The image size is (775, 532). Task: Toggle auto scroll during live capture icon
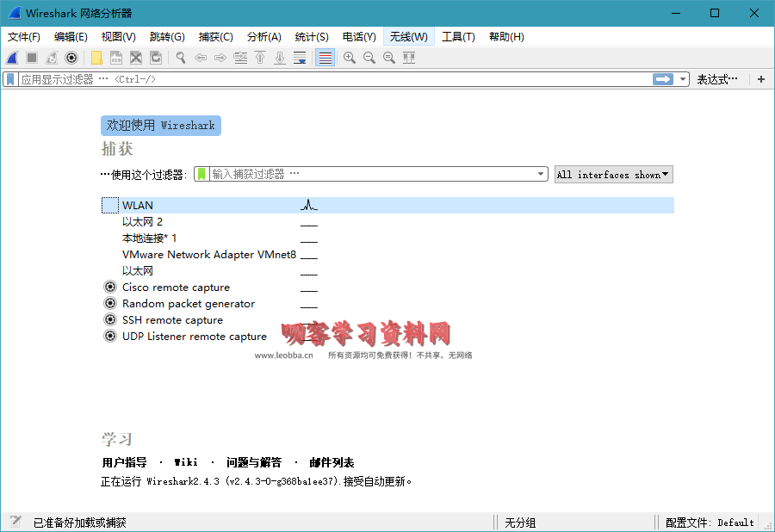[x=300, y=58]
